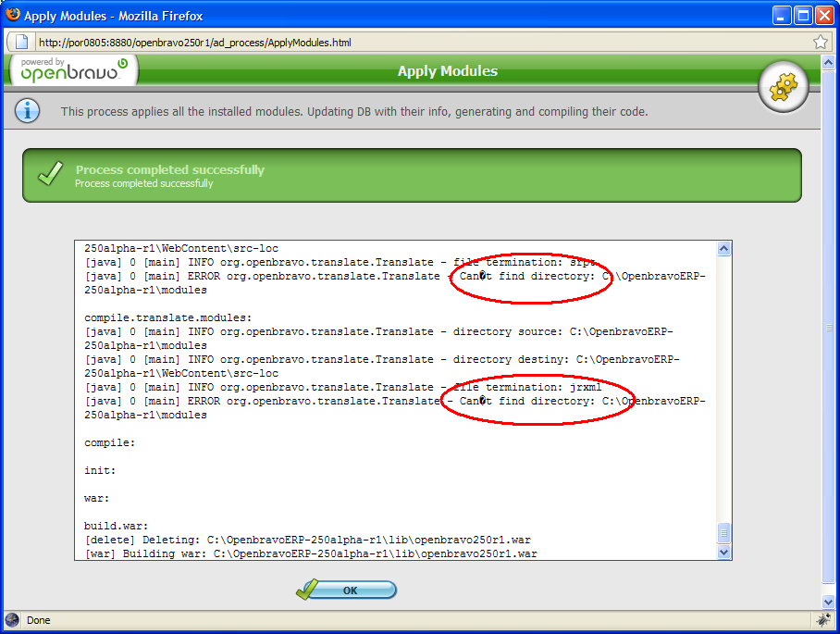Image resolution: width=840 pixels, height=634 pixels.
Task: Click the 'build.war:' log line
Action: 116,526
